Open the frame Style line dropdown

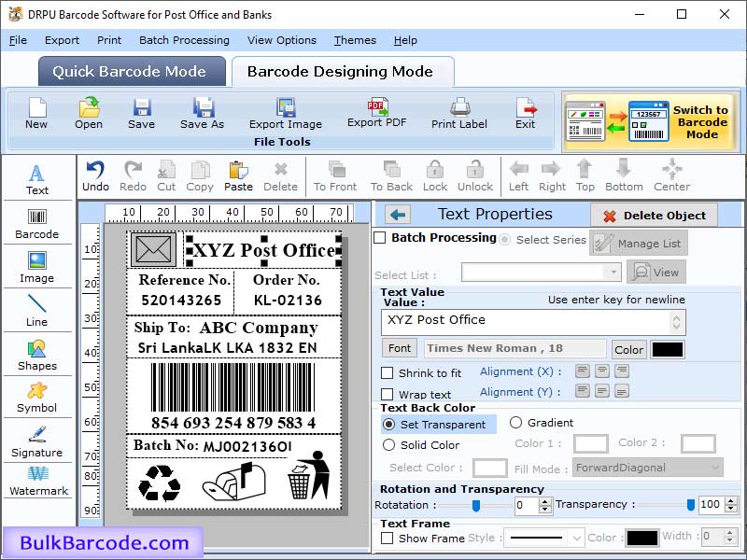click(x=543, y=539)
